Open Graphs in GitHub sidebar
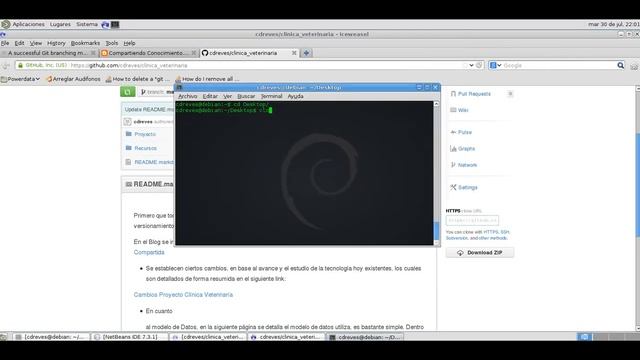640x360 pixels. point(466,149)
